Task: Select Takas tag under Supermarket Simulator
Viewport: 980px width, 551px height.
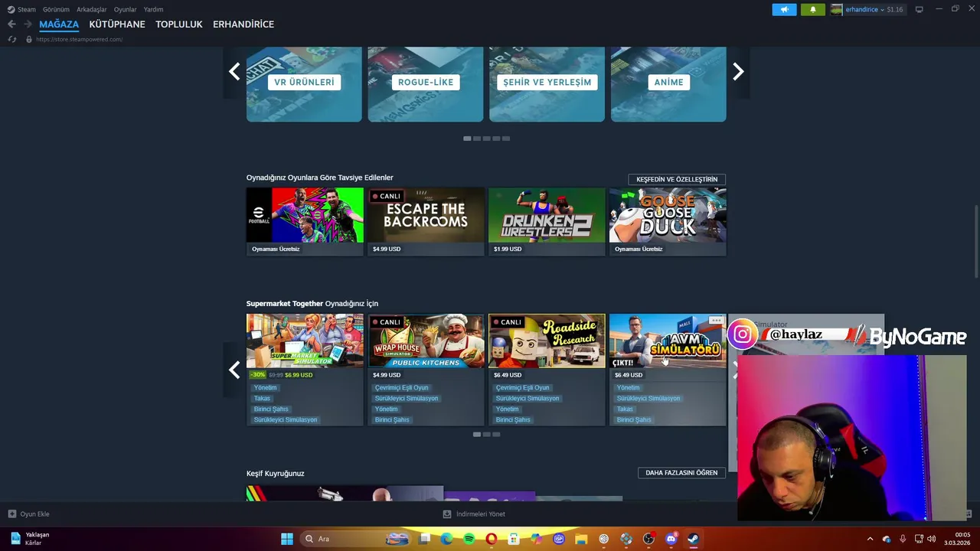Action: 263,399
